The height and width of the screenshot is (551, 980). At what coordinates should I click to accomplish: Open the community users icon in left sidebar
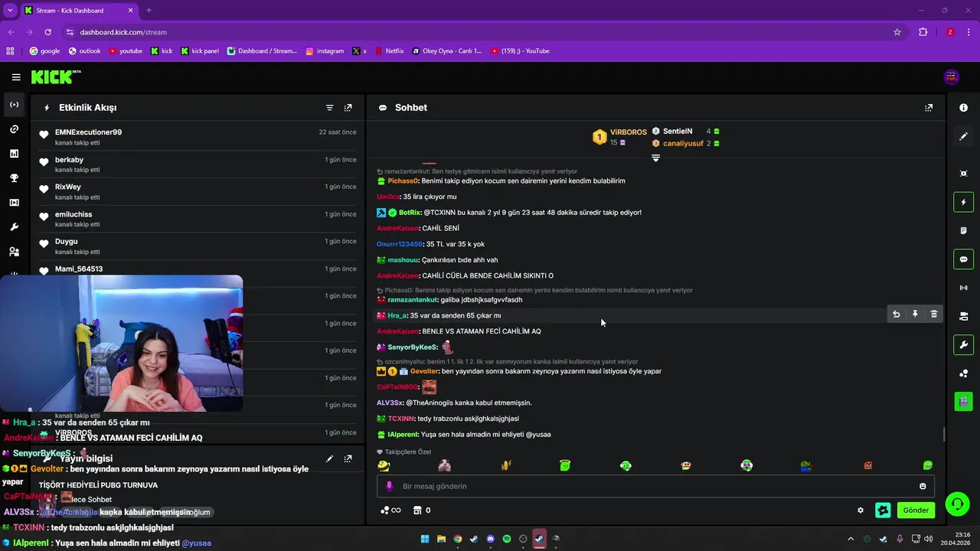[15, 252]
